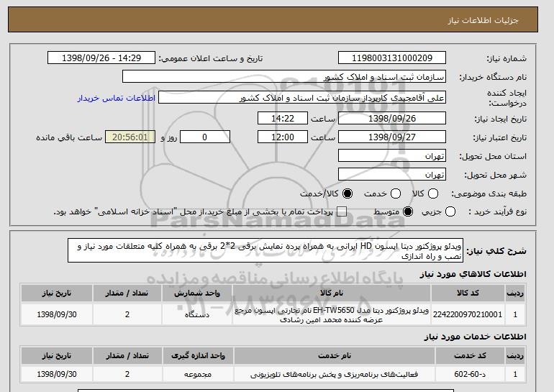Image resolution: width=554 pixels, height=392 pixels.
Task: Click the remaining time countdown 20:56:01
Action: point(130,137)
